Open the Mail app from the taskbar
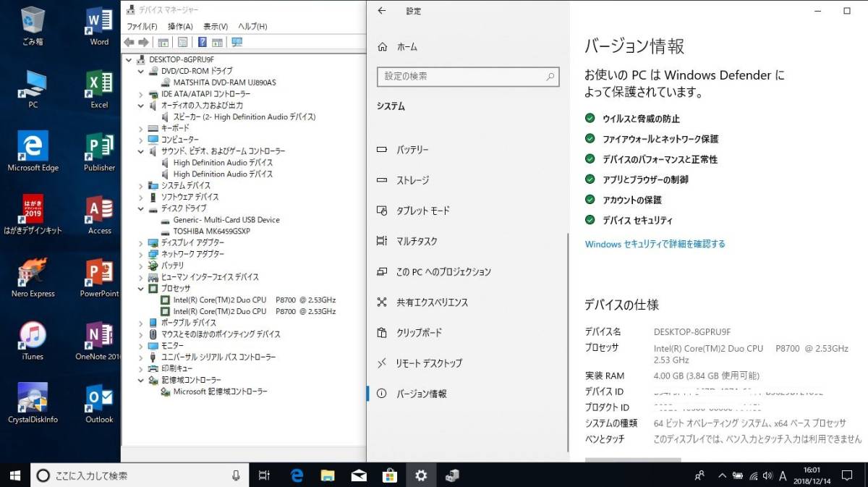 coord(358,475)
